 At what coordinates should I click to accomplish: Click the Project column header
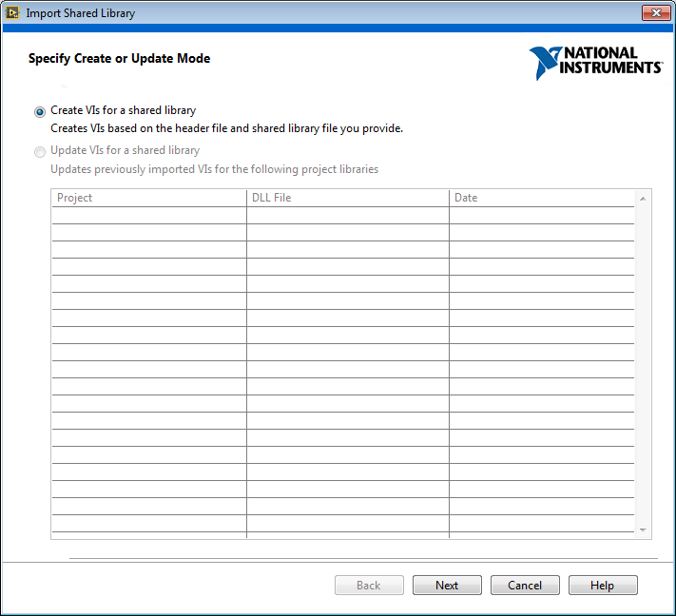149,198
